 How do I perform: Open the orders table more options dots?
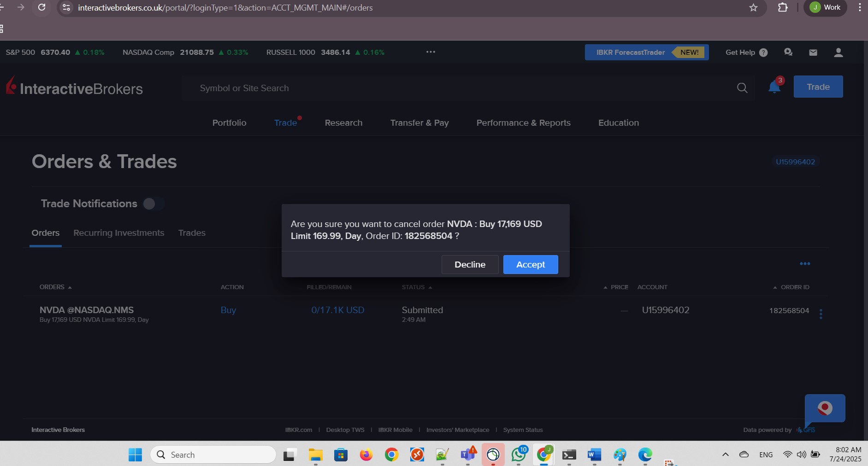[x=805, y=263]
